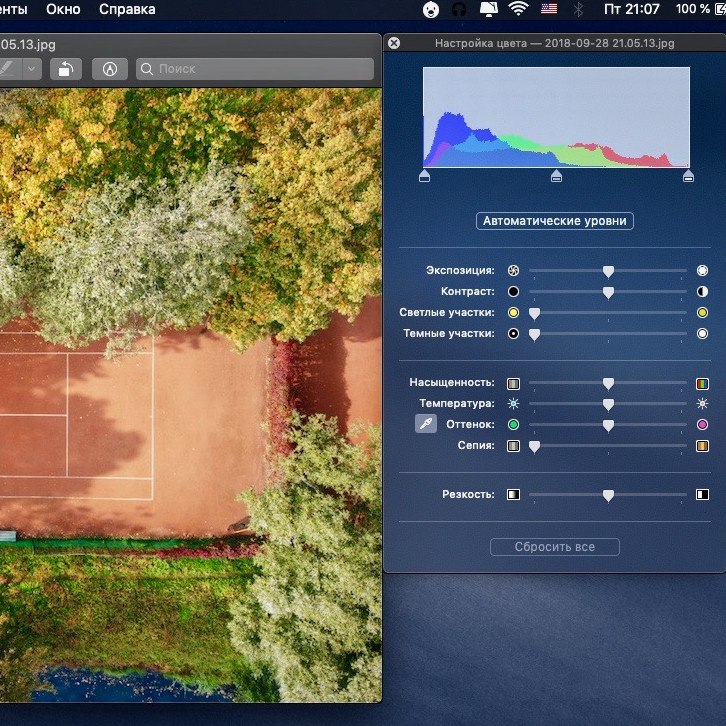Click the green Оттенок circle icon
Viewport: 726px width, 726px height.
[x=513, y=424]
